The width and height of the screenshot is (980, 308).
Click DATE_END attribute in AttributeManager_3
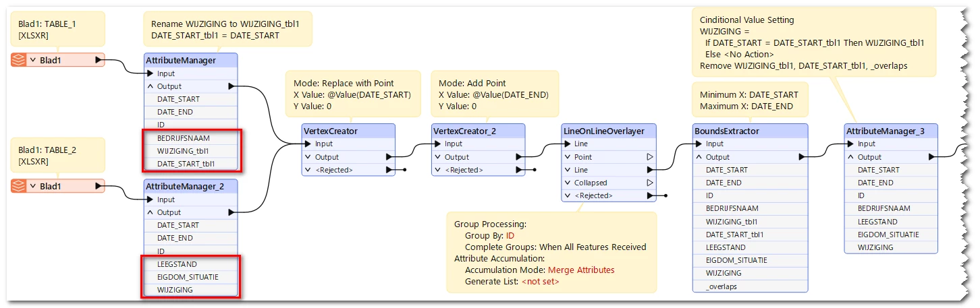[891, 183]
